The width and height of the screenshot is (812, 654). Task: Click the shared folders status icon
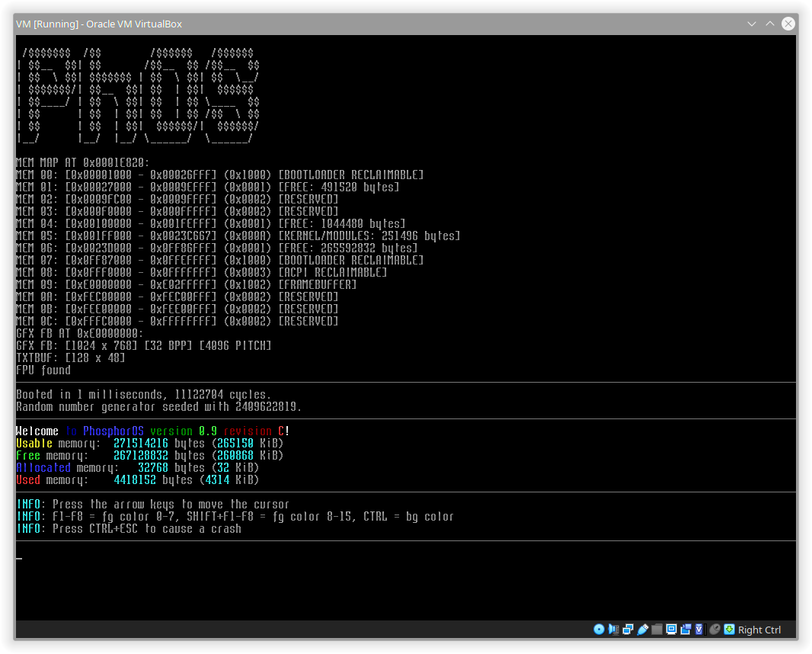[657, 629]
